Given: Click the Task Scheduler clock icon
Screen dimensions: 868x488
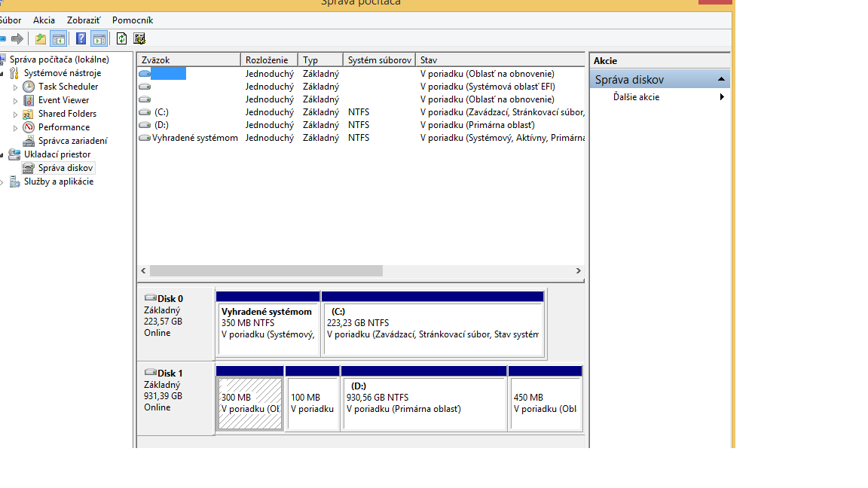Looking at the screenshot, I should pyautogui.click(x=29, y=87).
